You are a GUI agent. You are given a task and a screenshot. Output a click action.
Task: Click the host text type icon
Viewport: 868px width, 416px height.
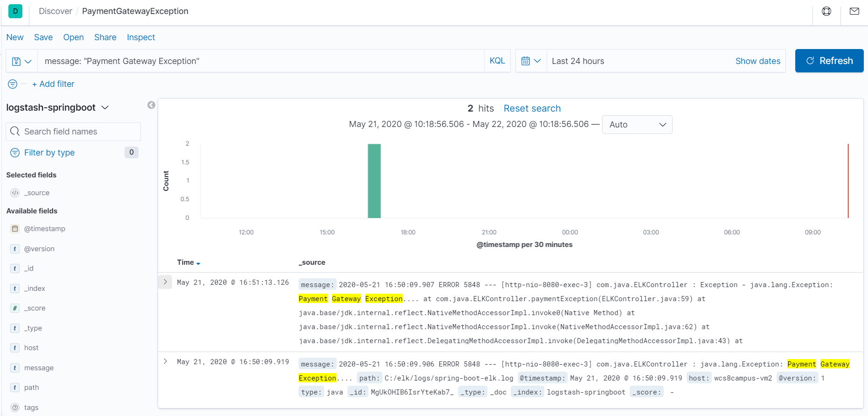click(15, 348)
